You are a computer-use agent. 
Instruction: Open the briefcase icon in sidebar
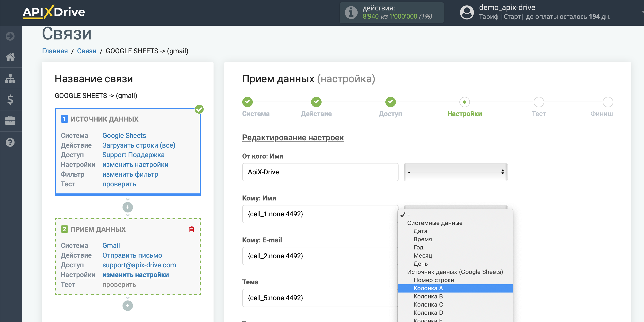point(10,121)
